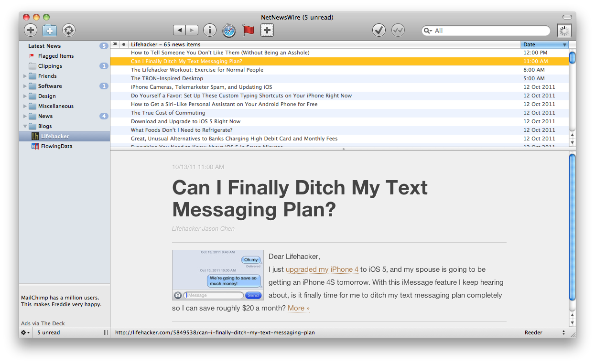
Task: Refresh all feeds with the circular arrows icon
Action: click(69, 31)
